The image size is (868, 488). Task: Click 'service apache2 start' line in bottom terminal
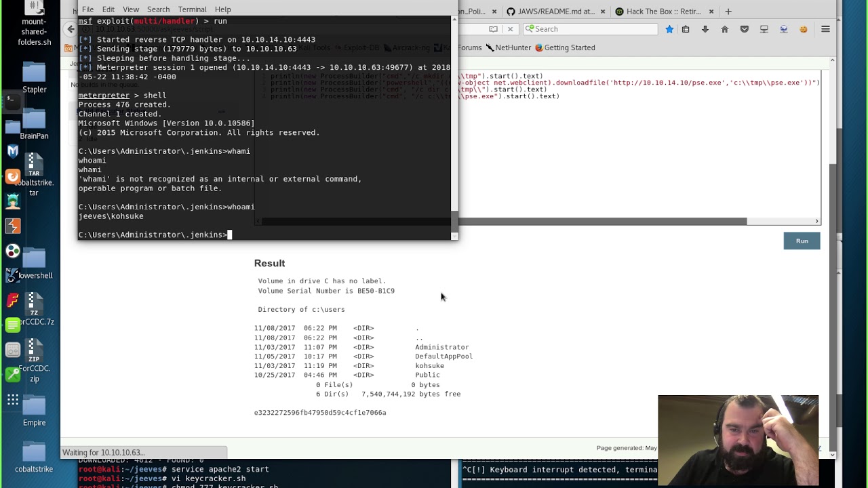click(220, 469)
